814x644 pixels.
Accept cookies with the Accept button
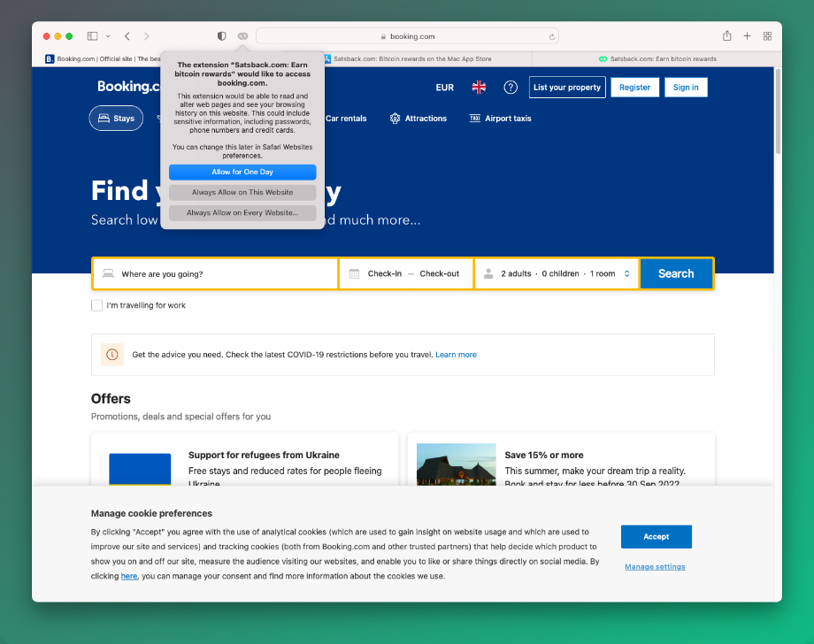[657, 537]
